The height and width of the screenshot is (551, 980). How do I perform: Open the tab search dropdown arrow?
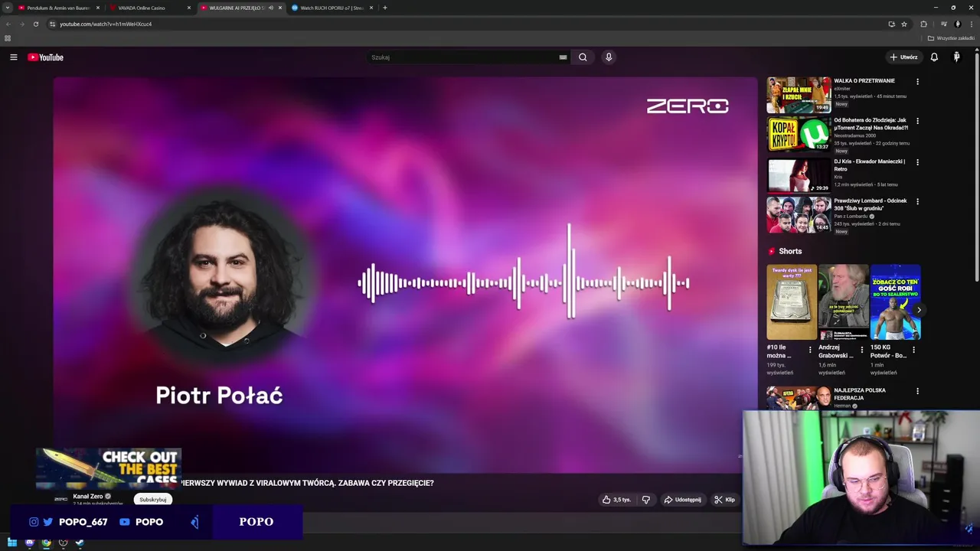click(8, 8)
